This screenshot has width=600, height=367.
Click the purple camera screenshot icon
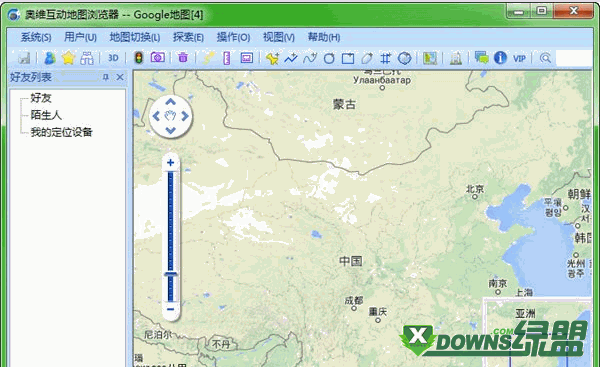coord(157,58)
